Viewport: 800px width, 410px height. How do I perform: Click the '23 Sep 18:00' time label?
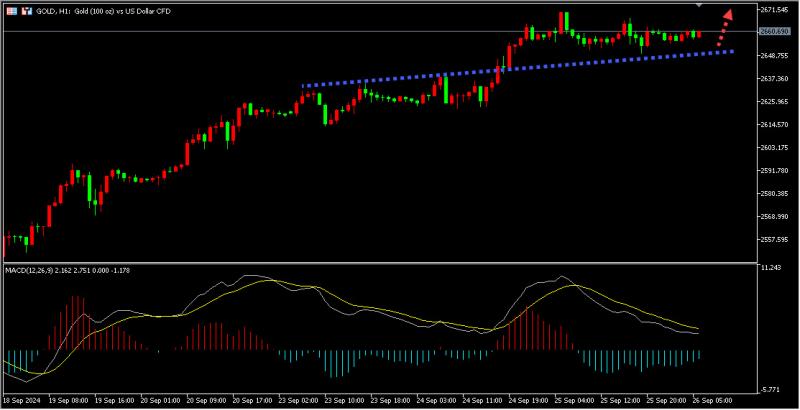click(390, 400)
